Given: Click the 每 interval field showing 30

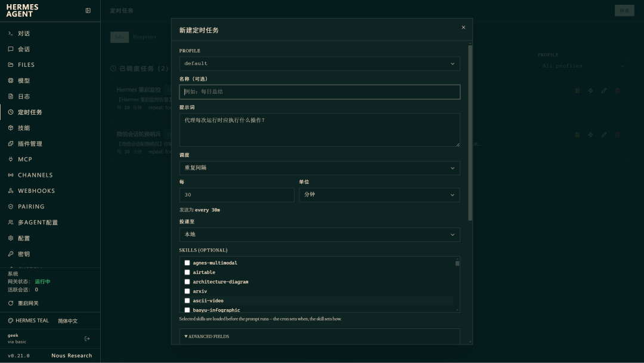Looking at the screenshot, I should [237, 195].
